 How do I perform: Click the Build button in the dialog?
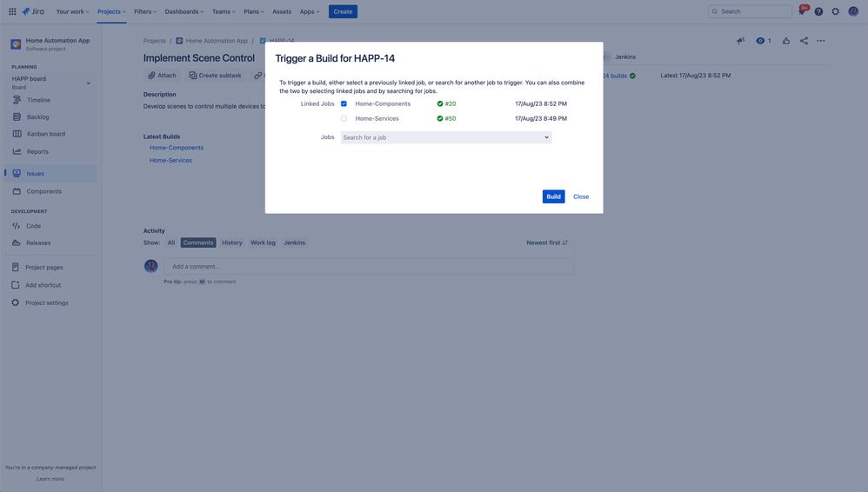click(553, 196)
